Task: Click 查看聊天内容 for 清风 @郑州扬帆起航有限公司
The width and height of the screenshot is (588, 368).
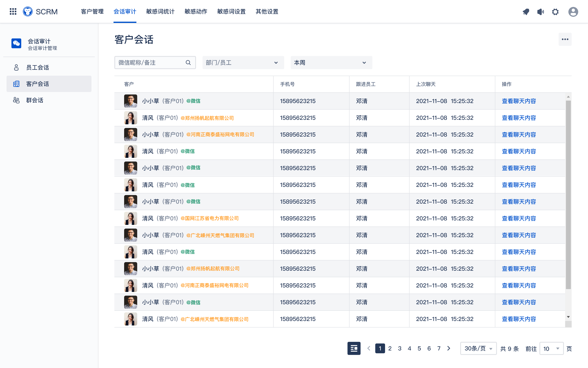Action: [x=519, y=118]
